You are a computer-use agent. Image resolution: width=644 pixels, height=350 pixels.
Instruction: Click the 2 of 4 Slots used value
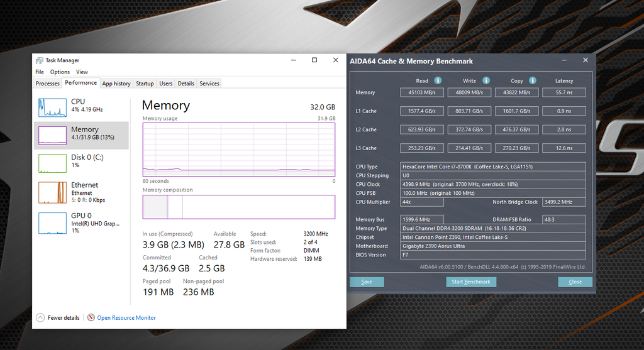(311, 242)
